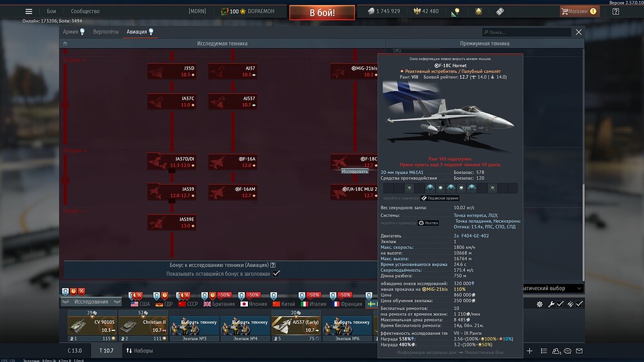Select the Италия nation tab
644x362 pixels.
click(x=314, y=304)
